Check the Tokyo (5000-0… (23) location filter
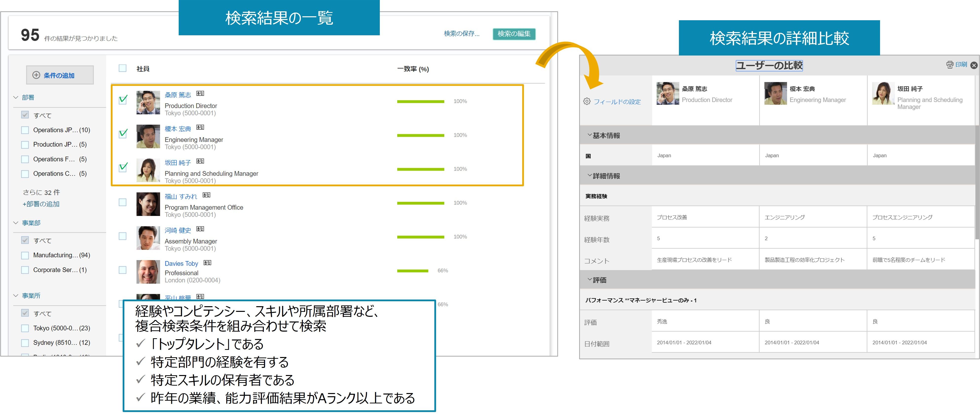The height and width of the screenshot is (414, 980). (x=25, y=328)
